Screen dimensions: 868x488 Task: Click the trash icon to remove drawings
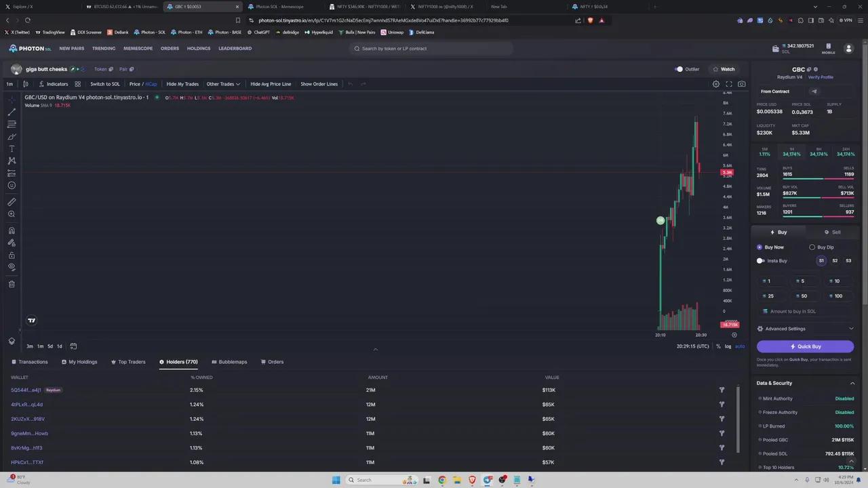point(12,284)
